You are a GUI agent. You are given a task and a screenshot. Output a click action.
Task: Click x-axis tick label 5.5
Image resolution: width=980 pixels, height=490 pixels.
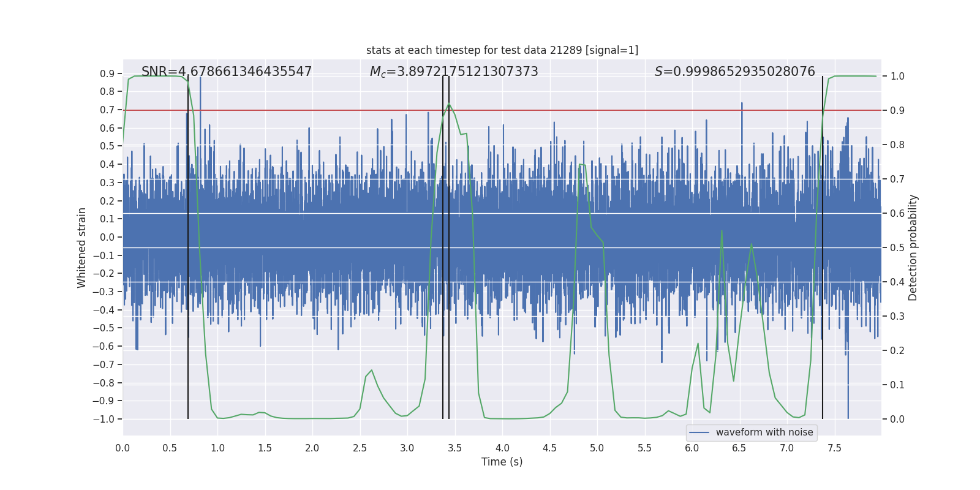point(644,448)
